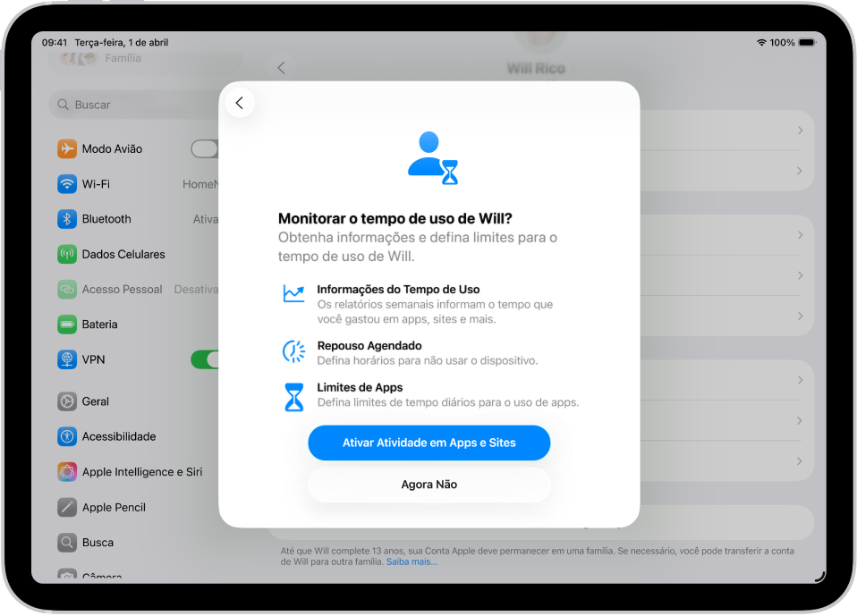Viewport: 857px width, 616px height.
Task: Open Apple Pencil settings via its icon
Action: click(x=67, y=507)
